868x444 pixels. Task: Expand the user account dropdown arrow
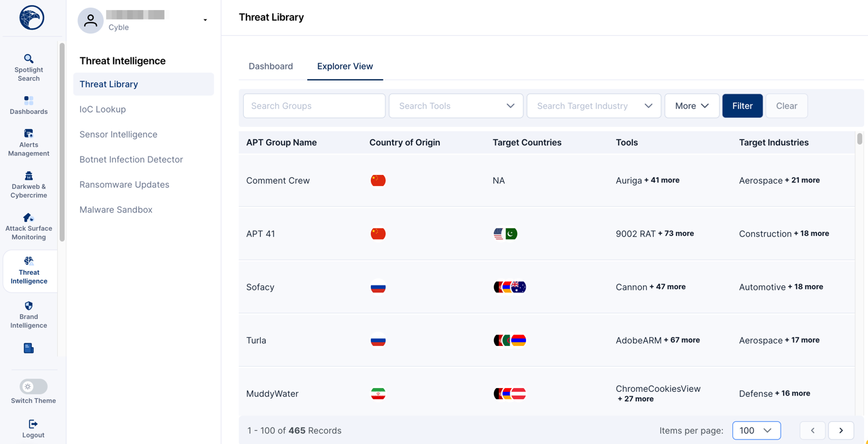pyautogui.click(x=205, y=20)
